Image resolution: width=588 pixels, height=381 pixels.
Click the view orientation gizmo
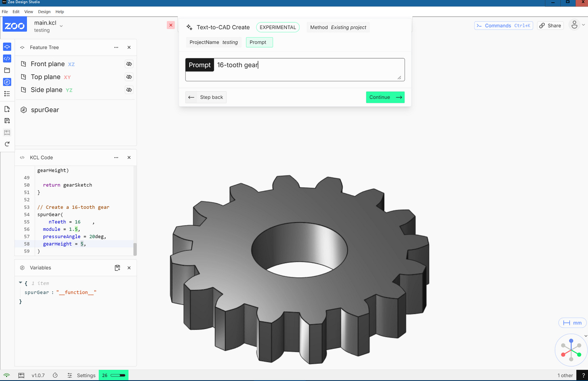pos(571,351)
